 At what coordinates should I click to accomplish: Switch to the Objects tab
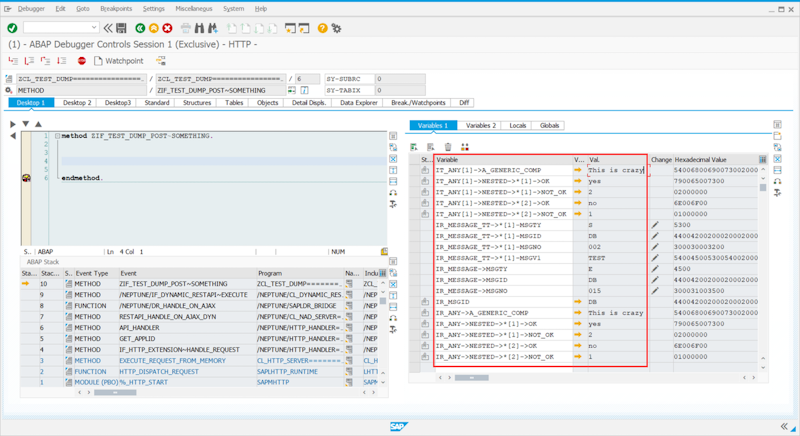click(267, 102)
